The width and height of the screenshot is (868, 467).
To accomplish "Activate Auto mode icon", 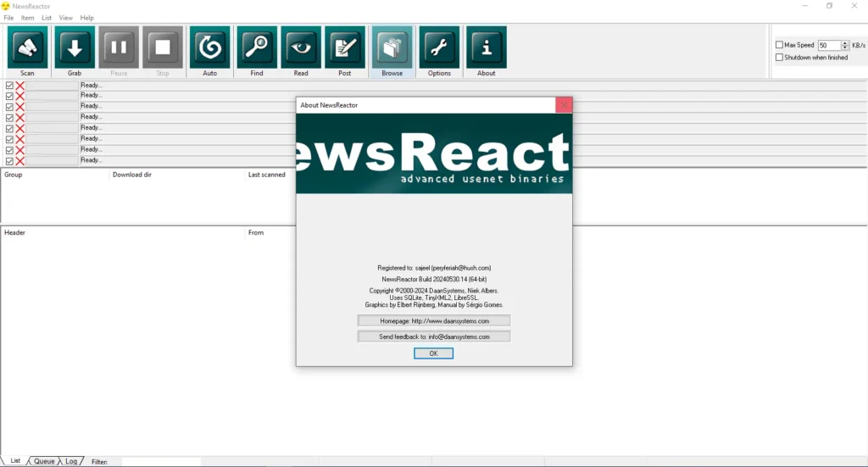I will click(x=210, y=47).
